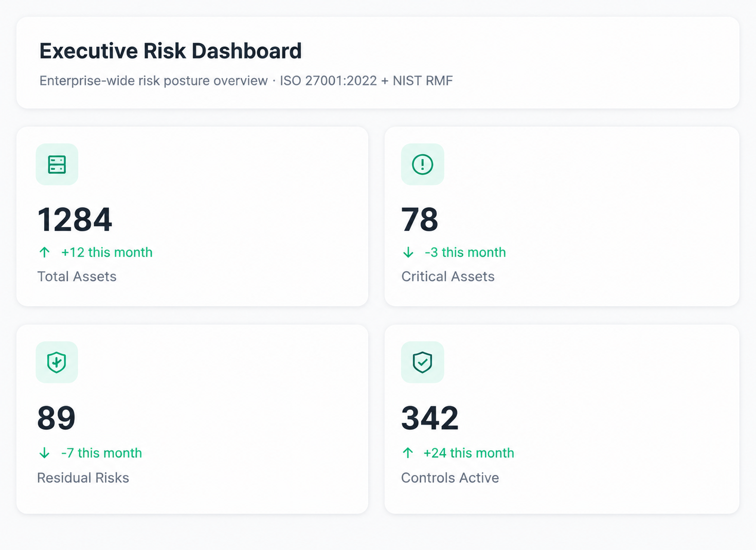Select the 78 critical assets value
Screen dimensions: 756x550
pyautogui.click(x=420, y=219)
